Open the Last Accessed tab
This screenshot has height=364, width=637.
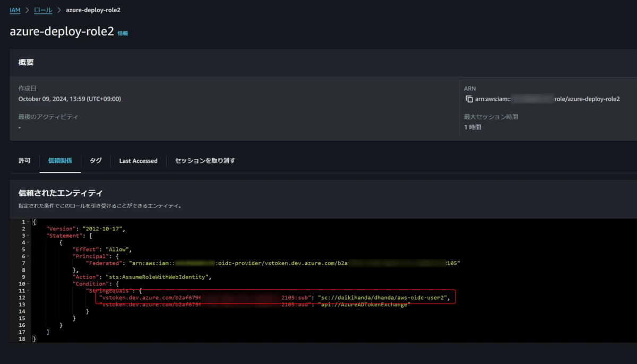coord(139,161)
